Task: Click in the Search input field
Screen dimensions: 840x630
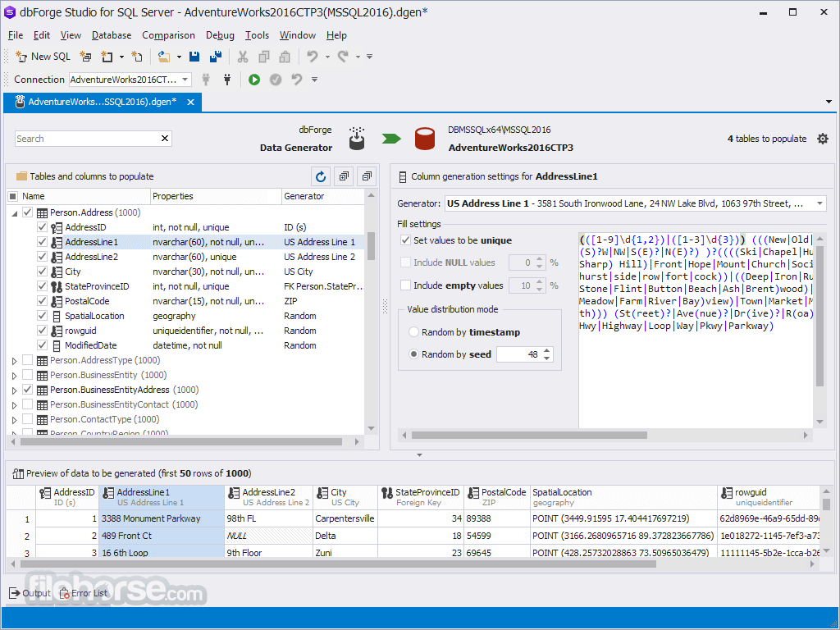Action: point(87,139)
